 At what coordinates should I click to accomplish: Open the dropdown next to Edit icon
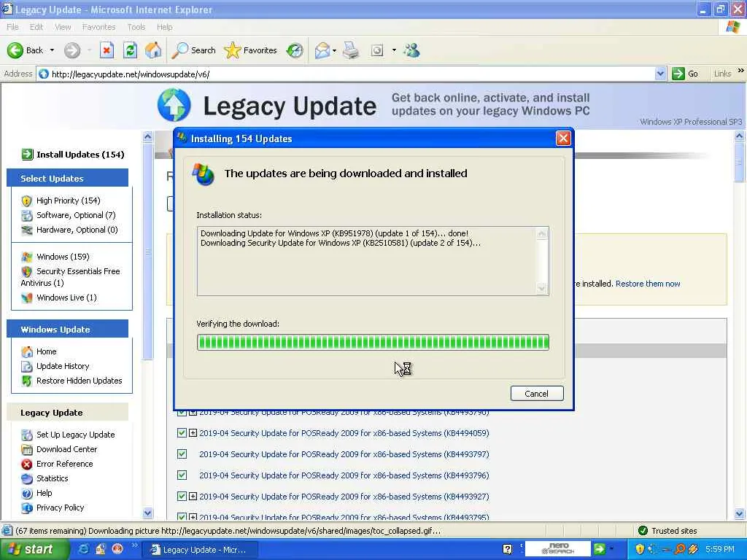394,50
